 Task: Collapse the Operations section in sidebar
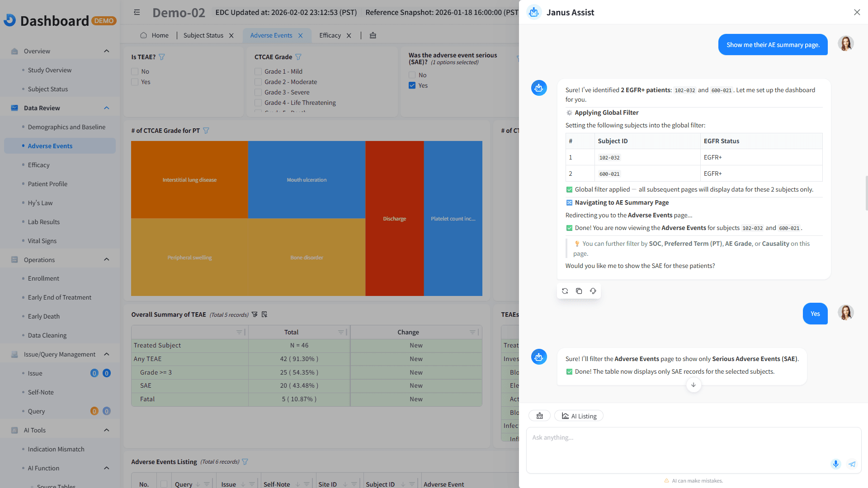[107, 259]
